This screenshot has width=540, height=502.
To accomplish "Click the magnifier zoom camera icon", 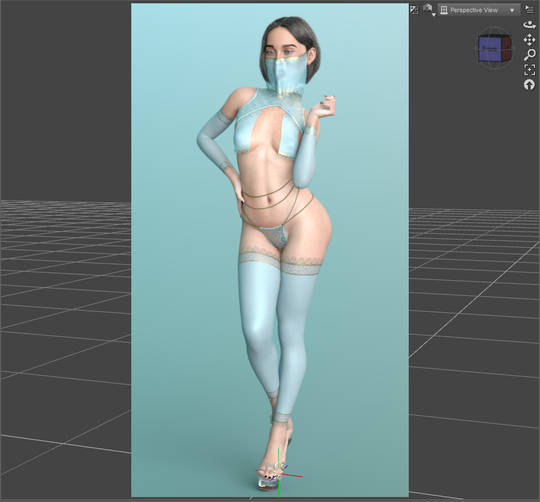I will tap(530, 55).
